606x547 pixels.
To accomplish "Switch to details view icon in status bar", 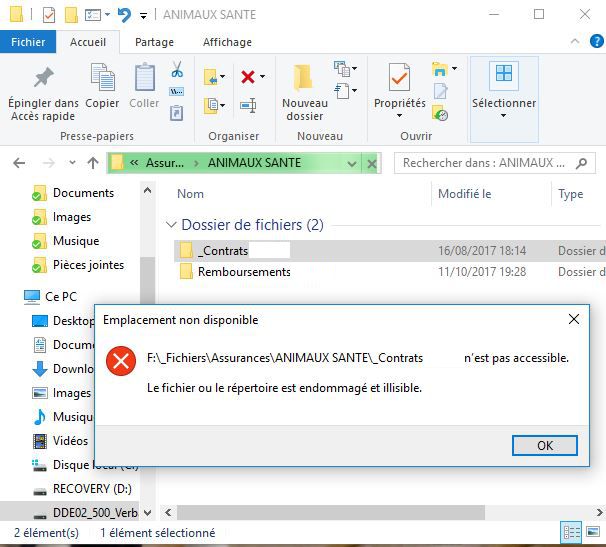I will (571, 533).
